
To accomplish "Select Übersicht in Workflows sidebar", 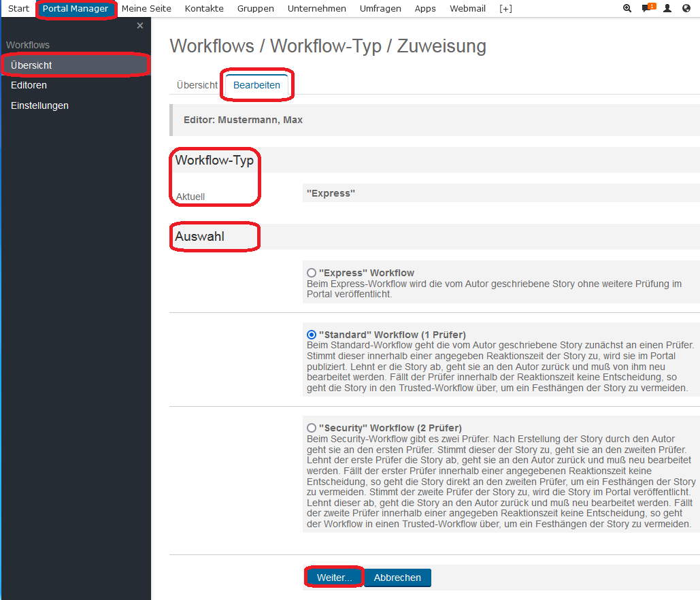I will pyautogui.click(x=75, y=65).
